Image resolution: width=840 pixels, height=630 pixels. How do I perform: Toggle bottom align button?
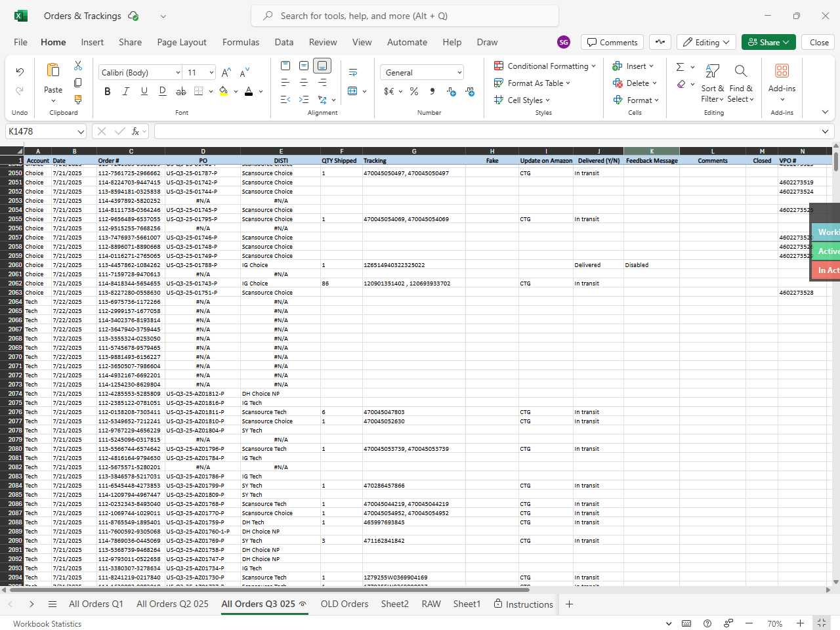pos(322,66)
